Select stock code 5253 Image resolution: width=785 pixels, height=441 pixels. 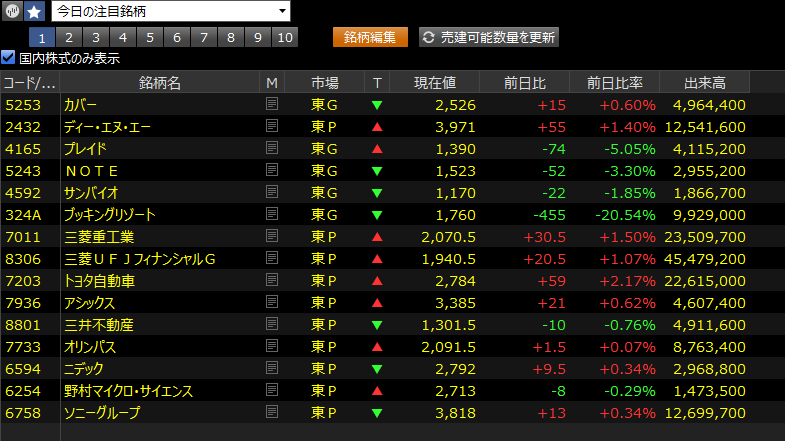(23, 105)
